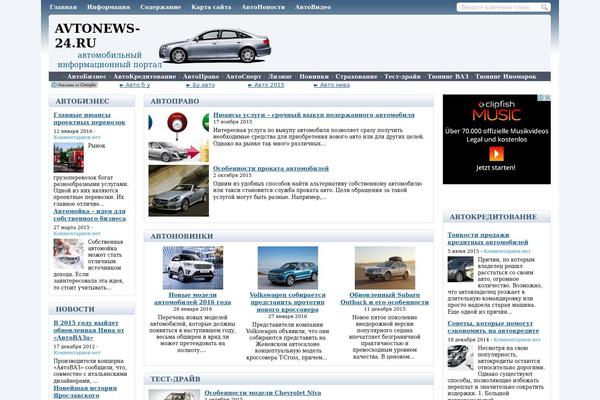
Task: Select АвтоПраво in category bar
Action: (201, 77)
